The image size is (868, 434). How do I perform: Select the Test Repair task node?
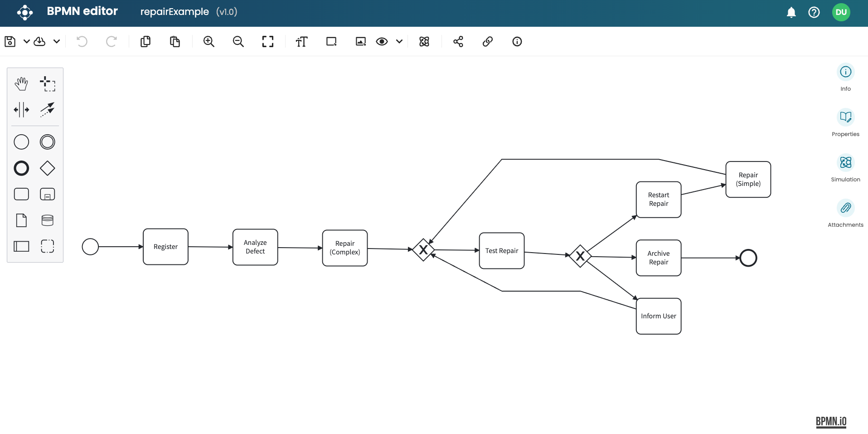[x=502, y=251]
